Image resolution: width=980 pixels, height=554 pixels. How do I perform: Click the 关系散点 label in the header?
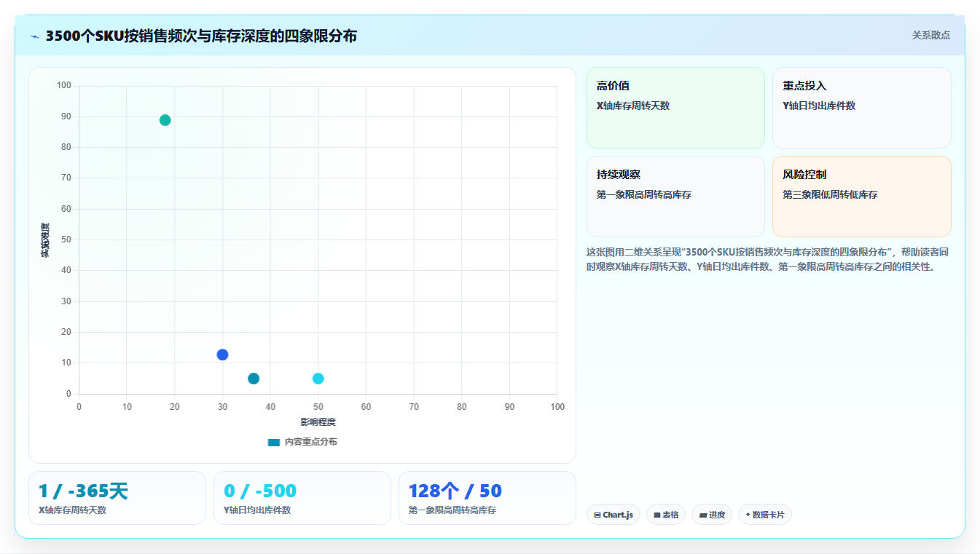point(931,35)
